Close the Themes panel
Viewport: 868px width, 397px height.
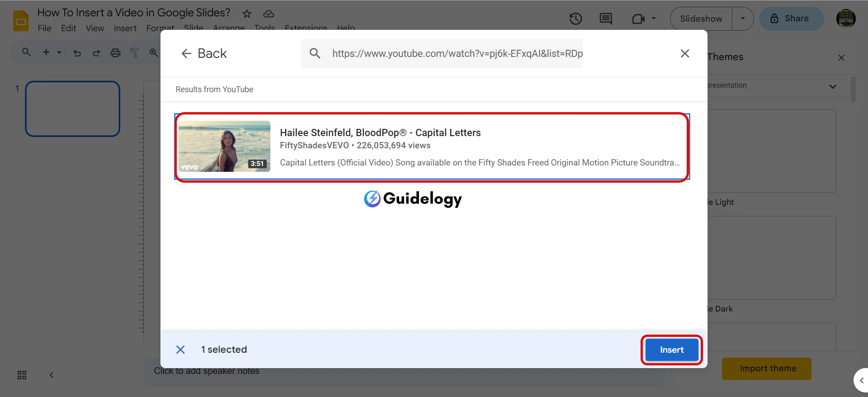841,57
